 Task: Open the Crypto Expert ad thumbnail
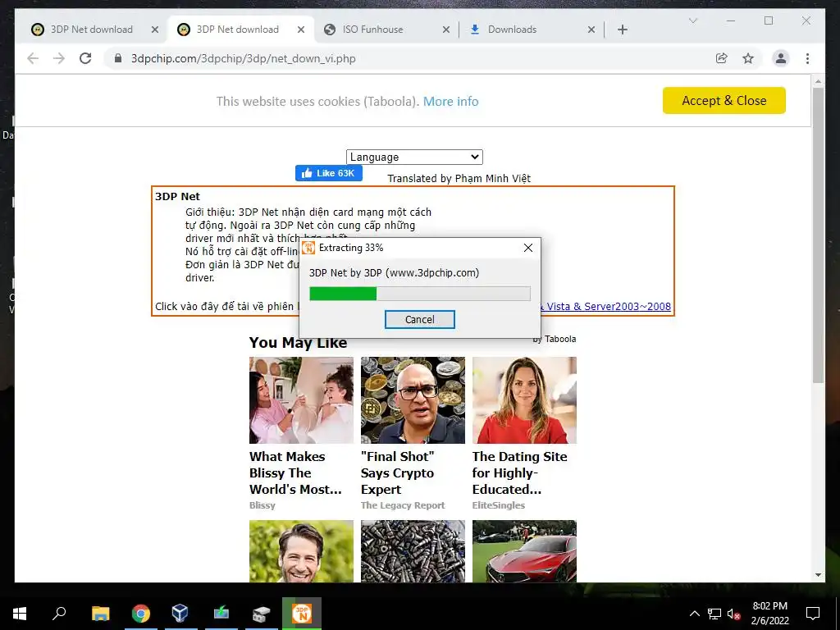[413, 400]
